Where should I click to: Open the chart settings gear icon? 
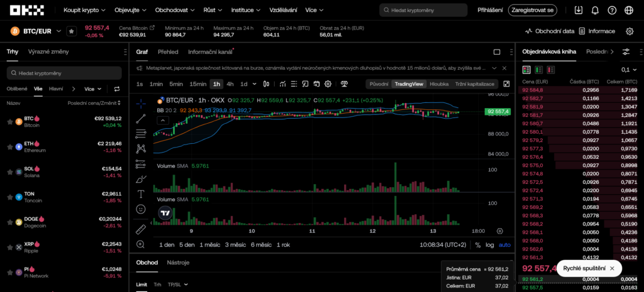point(328,84)
